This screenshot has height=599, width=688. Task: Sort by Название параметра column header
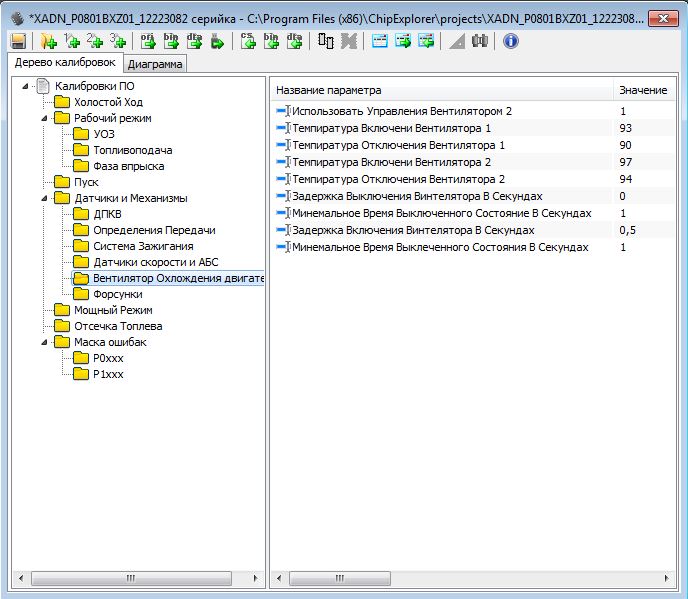(440, 90)
